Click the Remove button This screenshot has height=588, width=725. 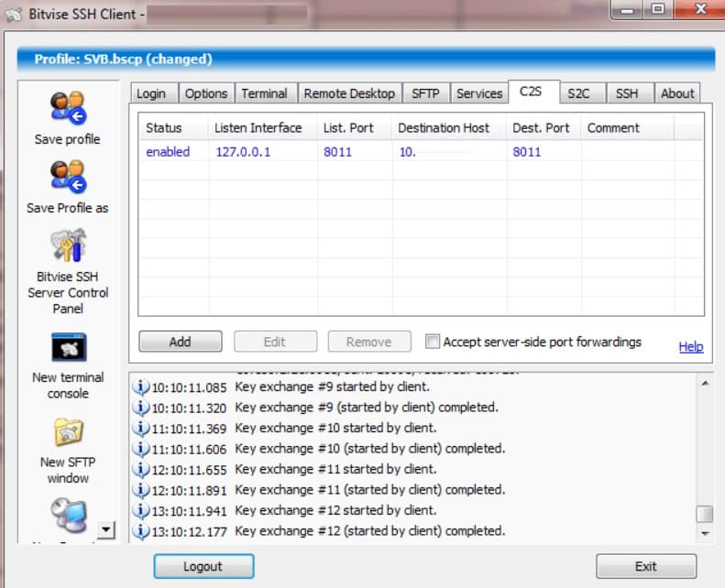[369, 342]
